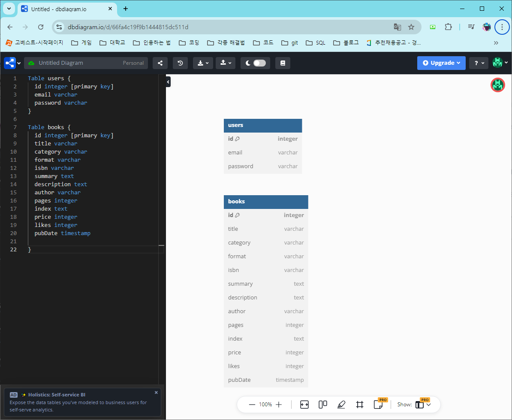The image size is (512, 420).
Task: Click the collaborator avatar on canvas
Action: [497, 85]
